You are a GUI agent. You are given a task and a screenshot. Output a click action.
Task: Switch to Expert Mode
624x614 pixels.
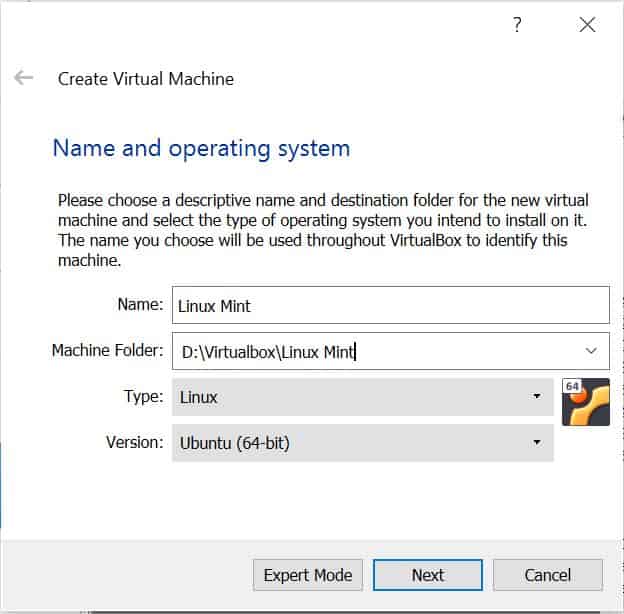pos(308,575)
